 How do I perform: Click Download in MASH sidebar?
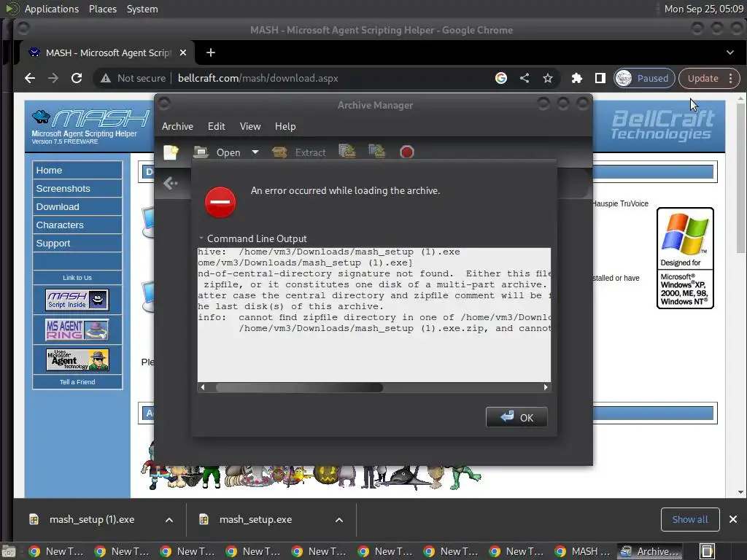tap(77, 206)
